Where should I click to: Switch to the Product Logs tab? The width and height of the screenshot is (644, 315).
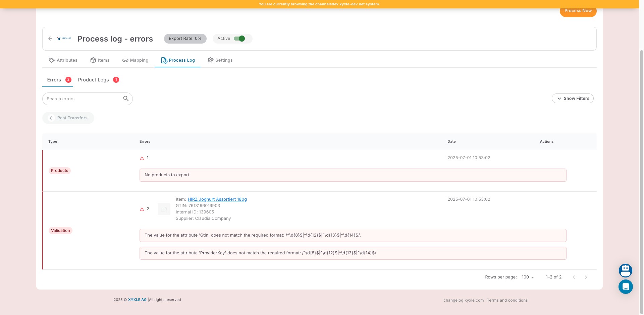94,80
